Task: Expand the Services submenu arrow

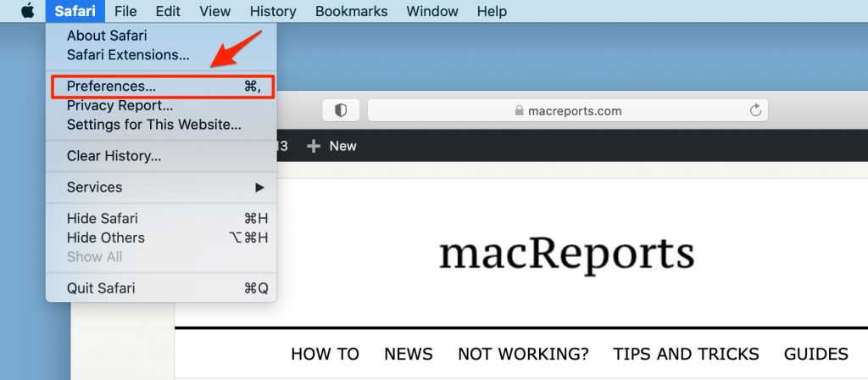Action: point(259,187)
